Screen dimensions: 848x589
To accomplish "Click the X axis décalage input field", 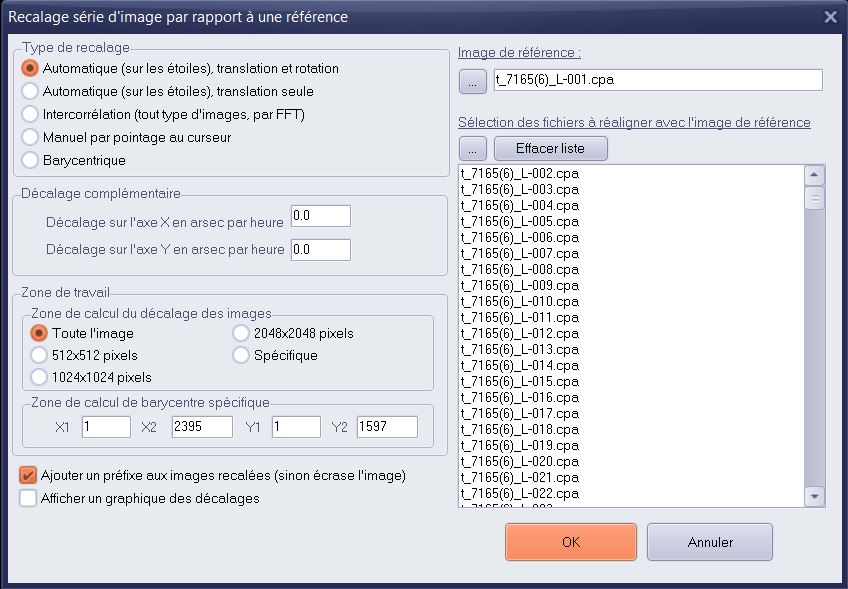I will tap(320, 216).
